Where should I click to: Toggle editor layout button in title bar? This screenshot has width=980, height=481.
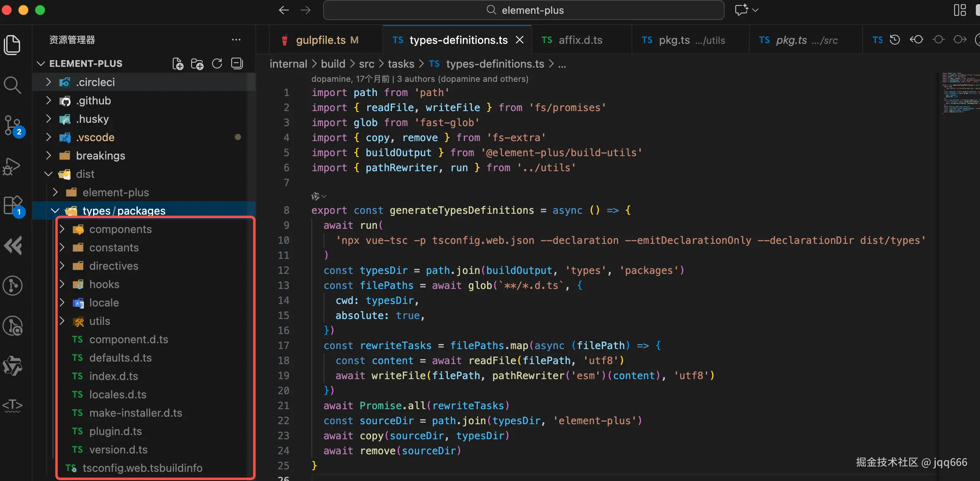(x=960, y=10)
